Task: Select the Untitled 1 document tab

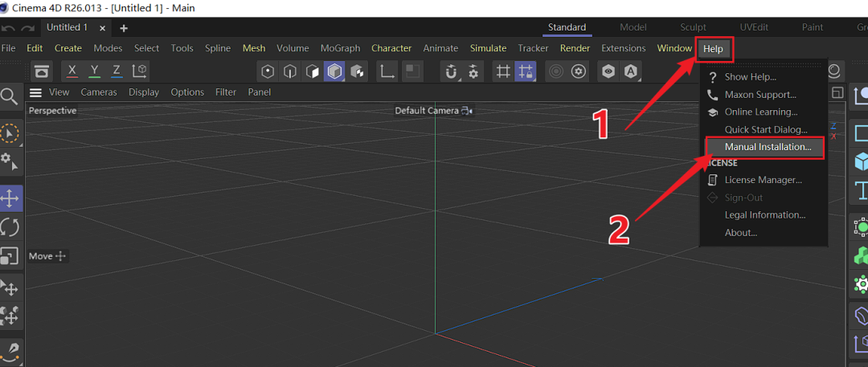Action: 67,27
